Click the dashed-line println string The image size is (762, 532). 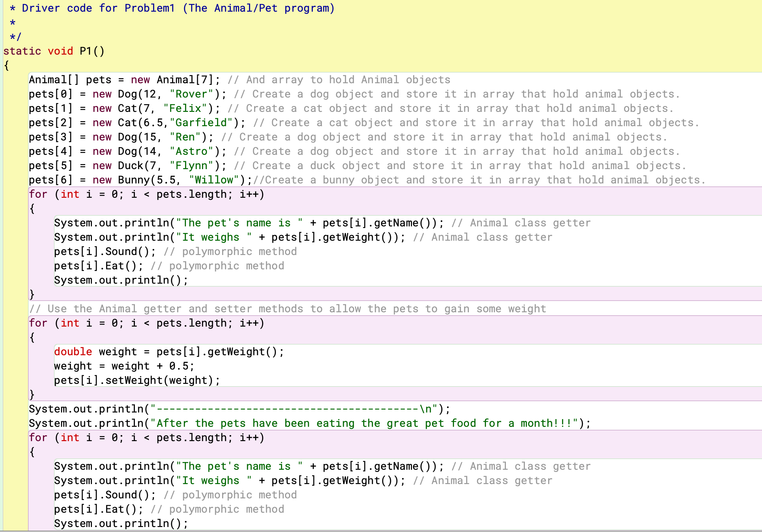click(294, 409)
